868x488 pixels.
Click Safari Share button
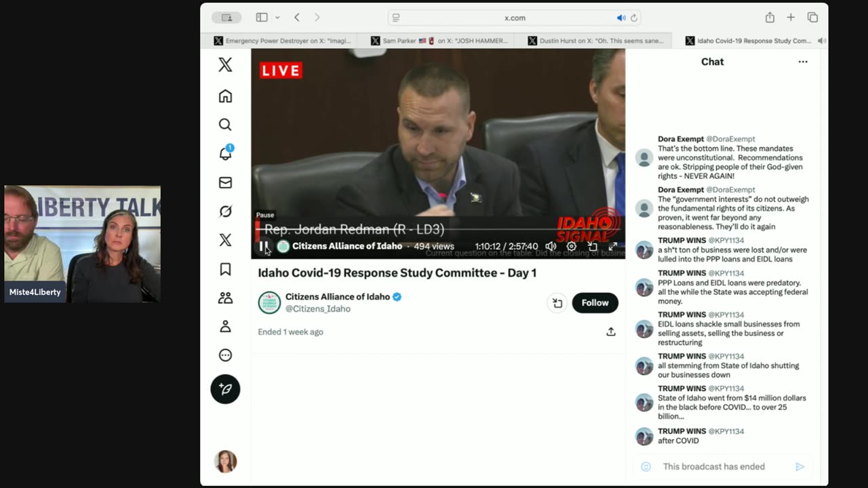[x=770, y=18]
